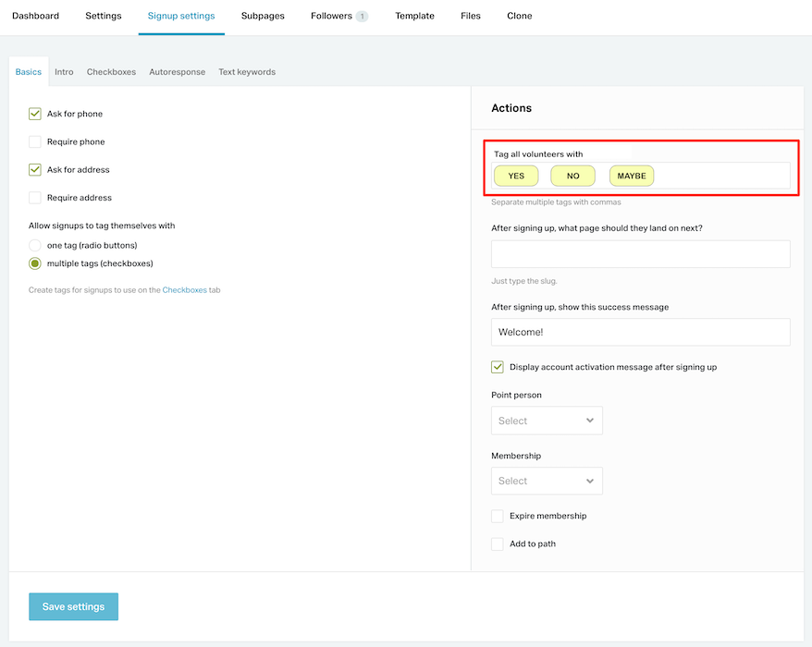812x647 pixels.
Task: Enable the Require address checkbox
Action: tap(35, 198)
